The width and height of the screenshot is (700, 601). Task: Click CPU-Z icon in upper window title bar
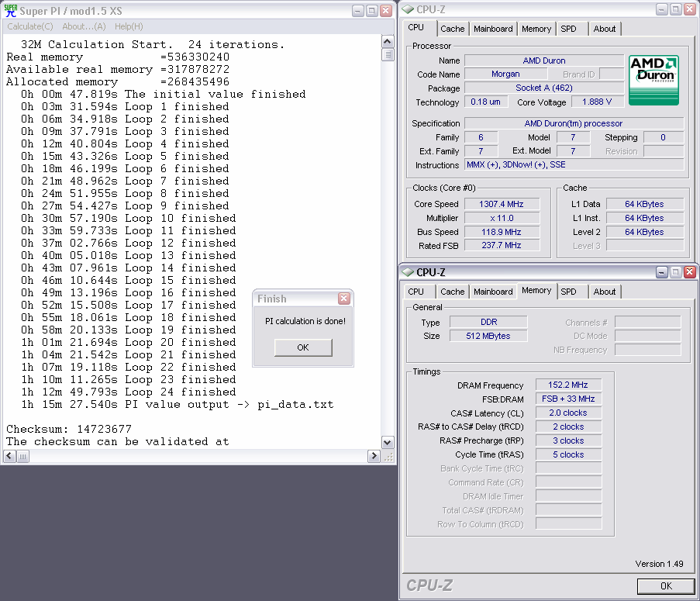[x=408, y=9]
